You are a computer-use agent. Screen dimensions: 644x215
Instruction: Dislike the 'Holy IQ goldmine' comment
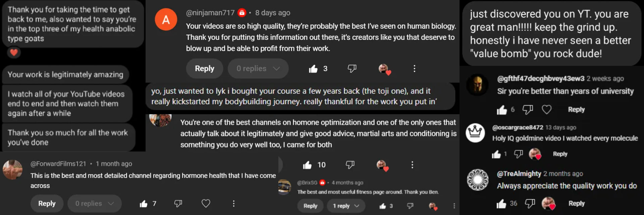click(x=519, y=154)
